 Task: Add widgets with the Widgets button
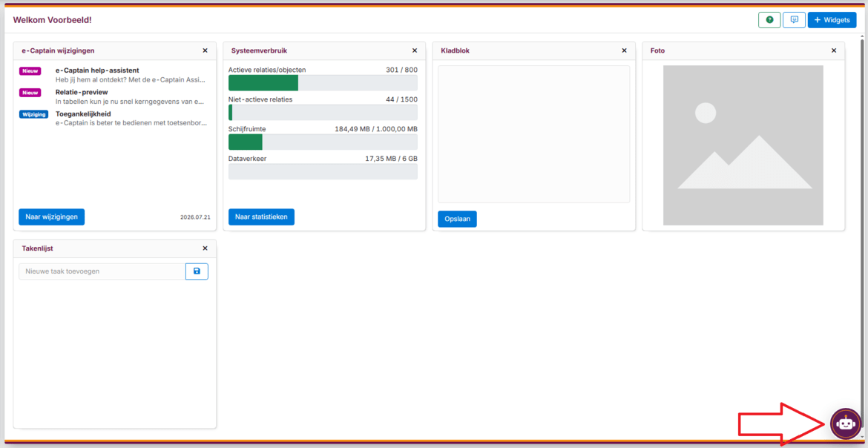tap(832, 20)
